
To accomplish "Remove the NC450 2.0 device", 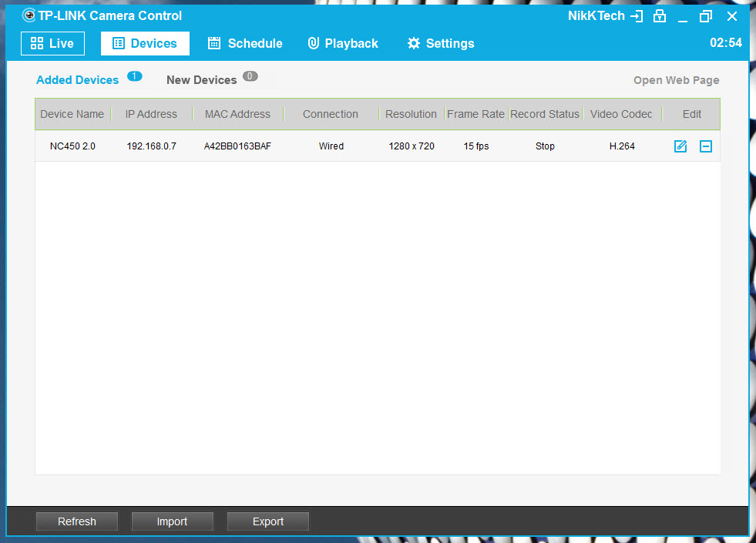I will 705,146.
